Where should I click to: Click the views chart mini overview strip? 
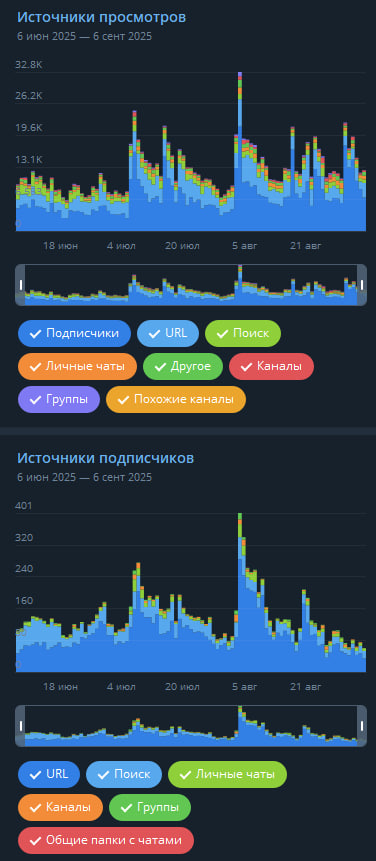tap(191, 285)
